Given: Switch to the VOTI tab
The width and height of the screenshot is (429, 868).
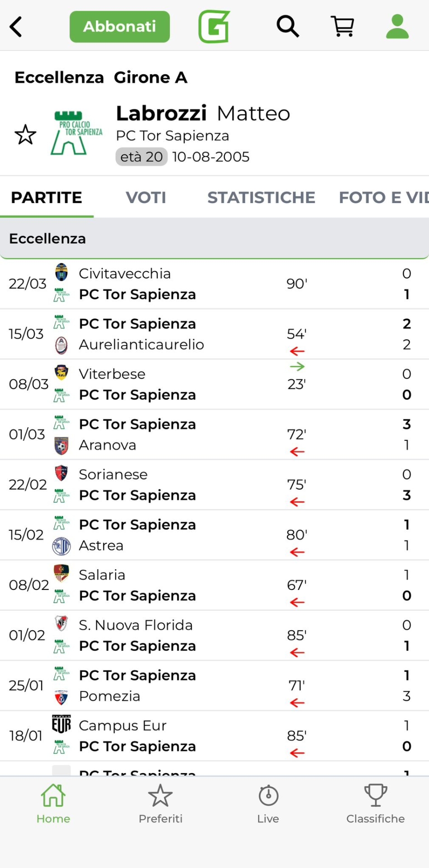Looking at the screenshot, I should (x=146, y=198).
